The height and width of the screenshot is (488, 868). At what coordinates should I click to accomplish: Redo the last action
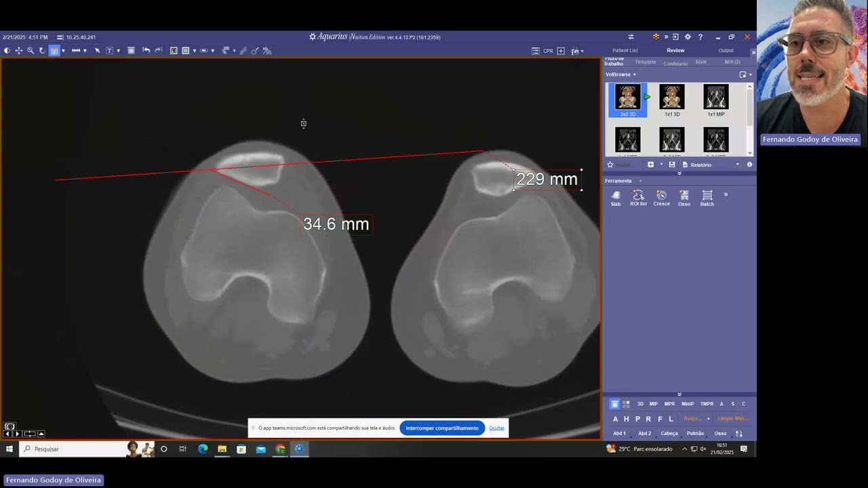pyautogui.click(x=158, y=51)
